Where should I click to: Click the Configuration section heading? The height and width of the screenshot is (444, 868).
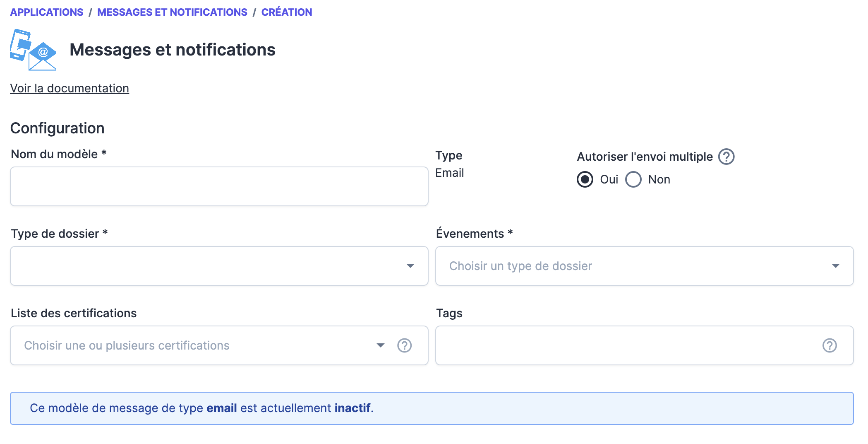57,128
